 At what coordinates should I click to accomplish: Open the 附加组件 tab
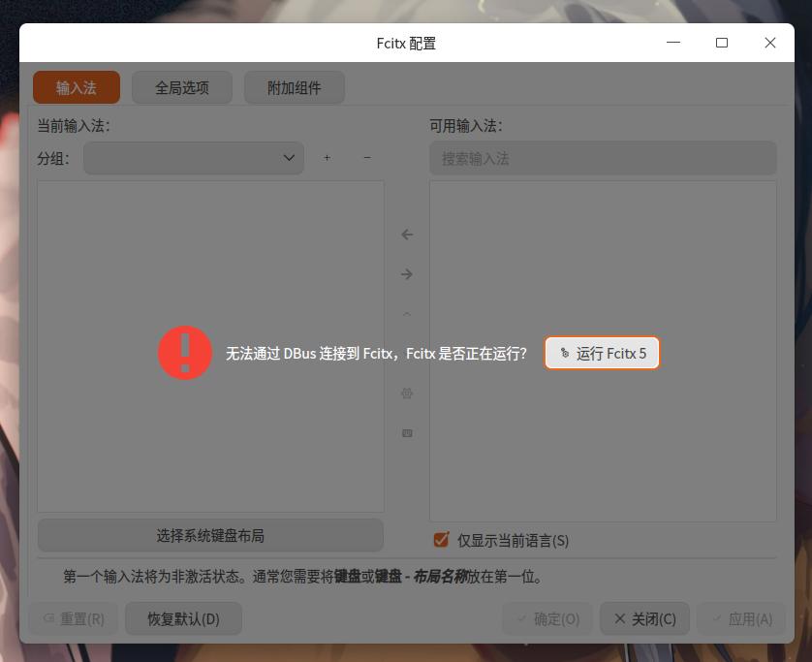click(x=295, y=87)
